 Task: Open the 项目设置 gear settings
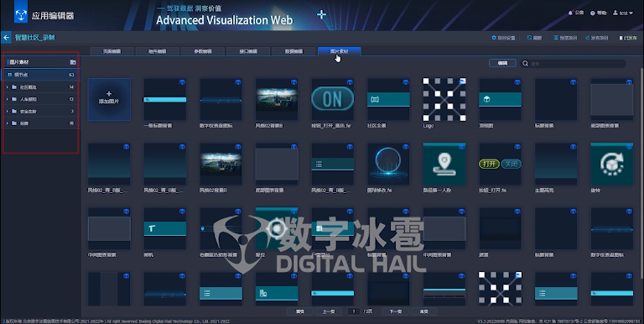(494, 38)
